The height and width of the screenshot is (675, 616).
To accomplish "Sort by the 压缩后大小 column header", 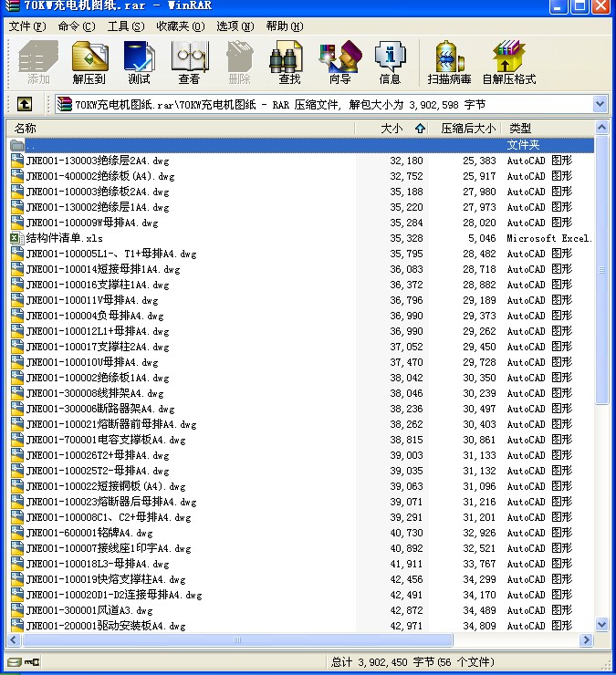I will click(x=465, y=128).
